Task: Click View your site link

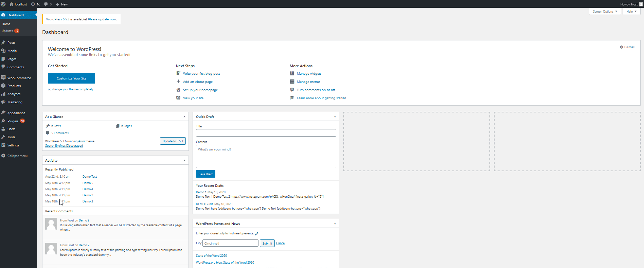Action: tap(193, 98)
